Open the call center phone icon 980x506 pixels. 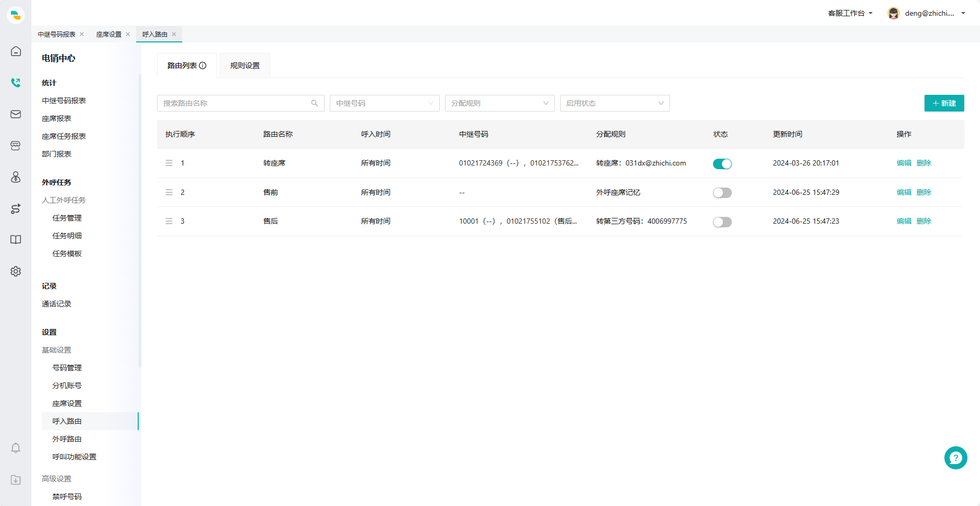pos(16,83)
